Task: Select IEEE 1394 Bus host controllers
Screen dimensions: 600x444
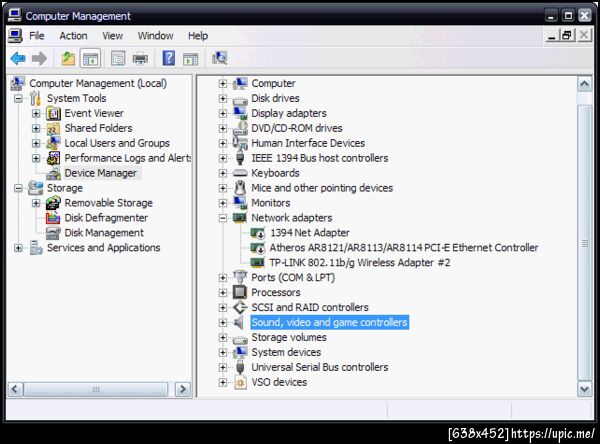Action: click(320, 158)
